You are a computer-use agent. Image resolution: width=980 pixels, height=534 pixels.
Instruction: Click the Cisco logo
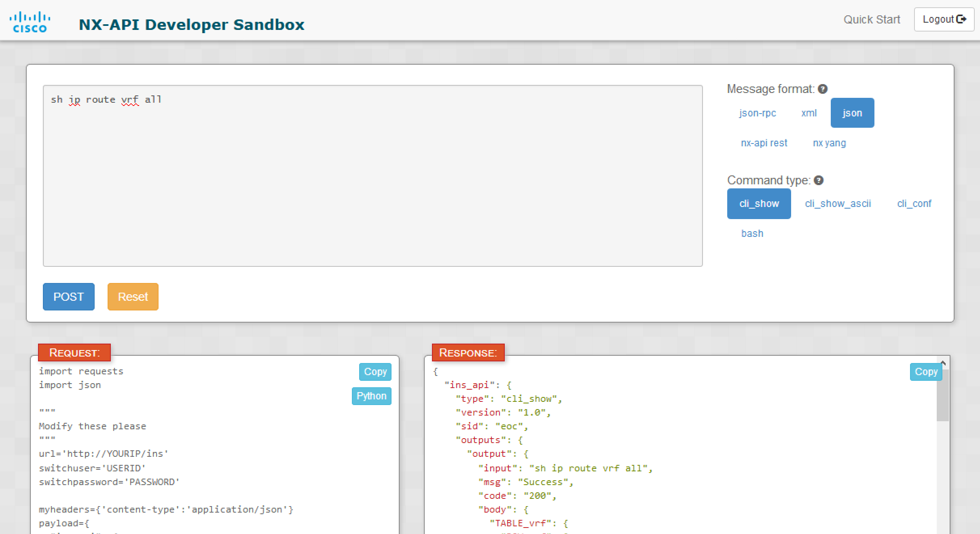point(30,22)
